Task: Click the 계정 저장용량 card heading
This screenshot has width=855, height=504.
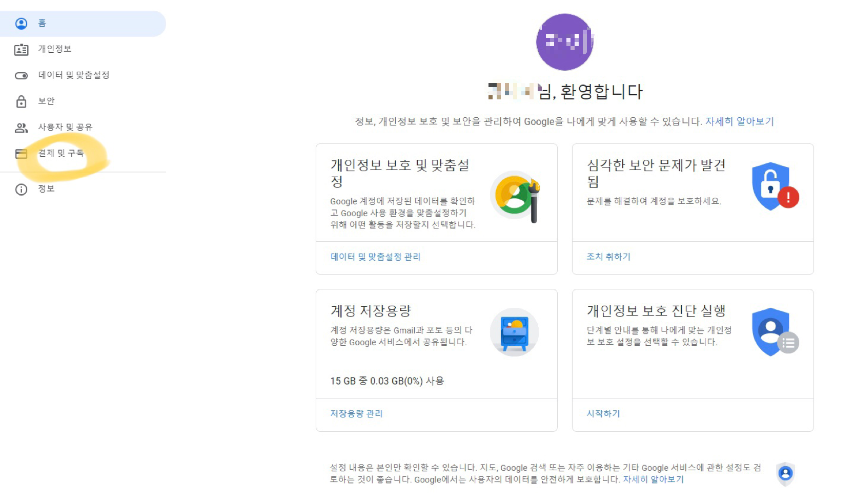Action: click(x=371, y=311)
